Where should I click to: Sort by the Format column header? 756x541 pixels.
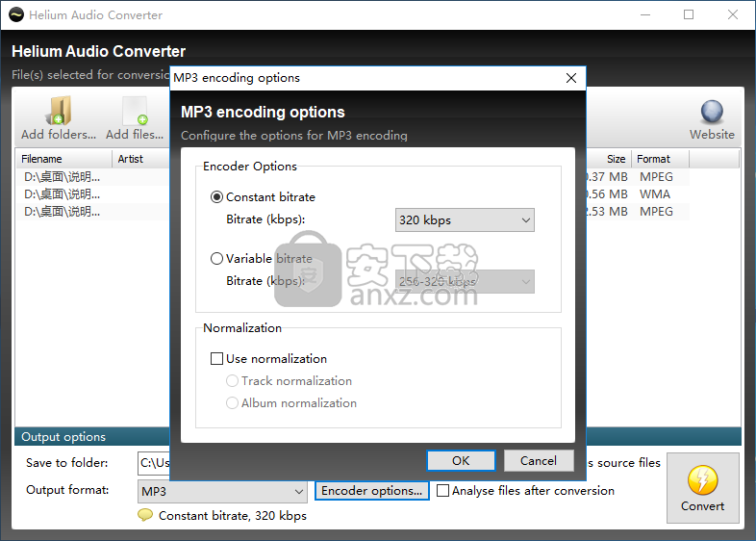[661, 159]
